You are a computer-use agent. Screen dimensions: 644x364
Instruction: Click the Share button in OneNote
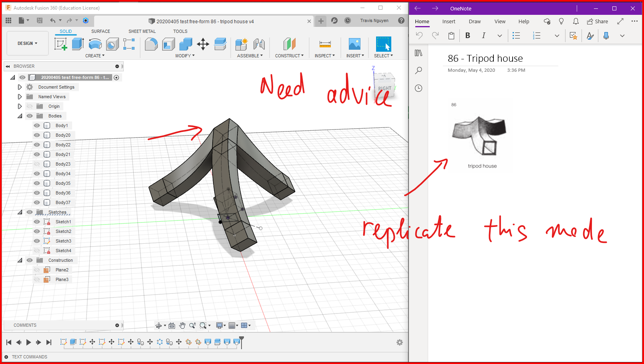pos(597,21)
